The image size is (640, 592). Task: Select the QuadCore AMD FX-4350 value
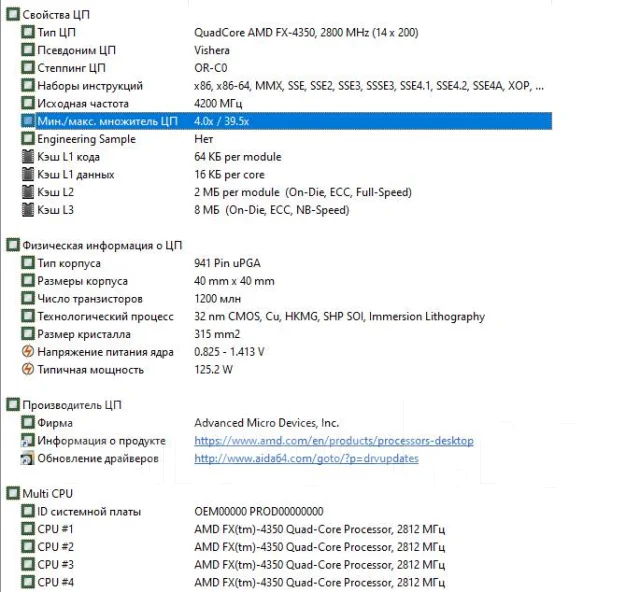pos(306,33)
